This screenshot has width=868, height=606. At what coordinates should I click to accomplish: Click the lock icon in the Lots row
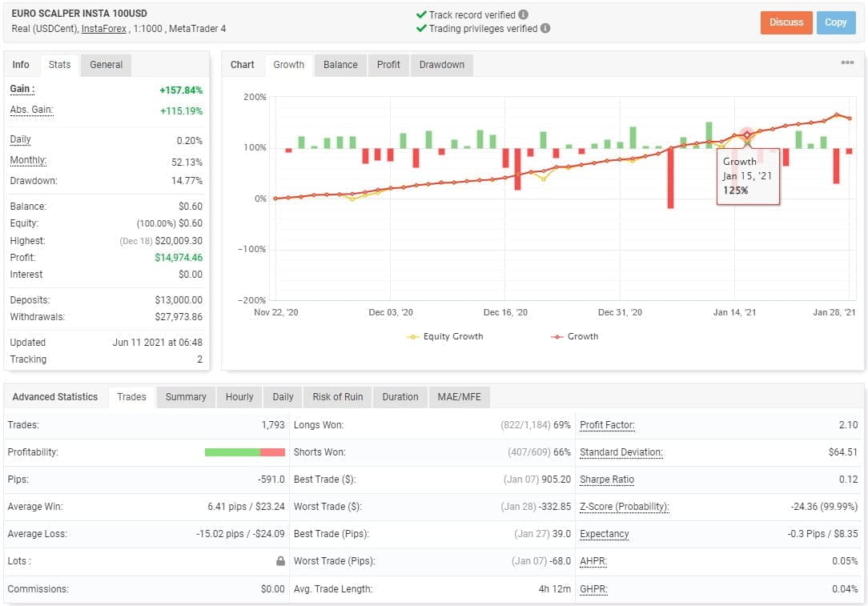tap(279, 561)
